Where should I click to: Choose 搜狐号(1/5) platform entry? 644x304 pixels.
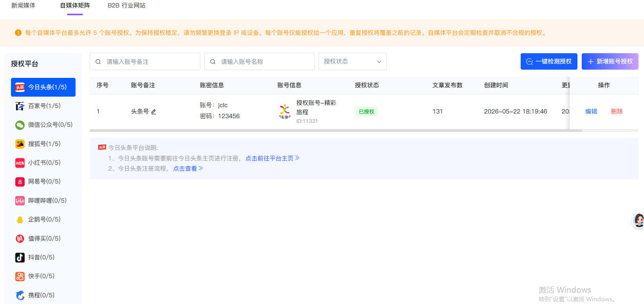click(x=43, y=144)
